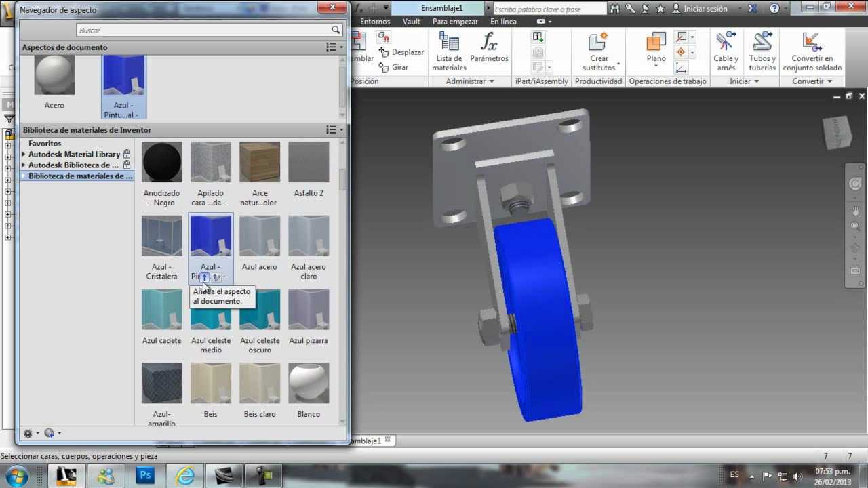Open the Plano dropdown arrow
The width and height of the screenshot is (868, 488).
pos(656,66)
